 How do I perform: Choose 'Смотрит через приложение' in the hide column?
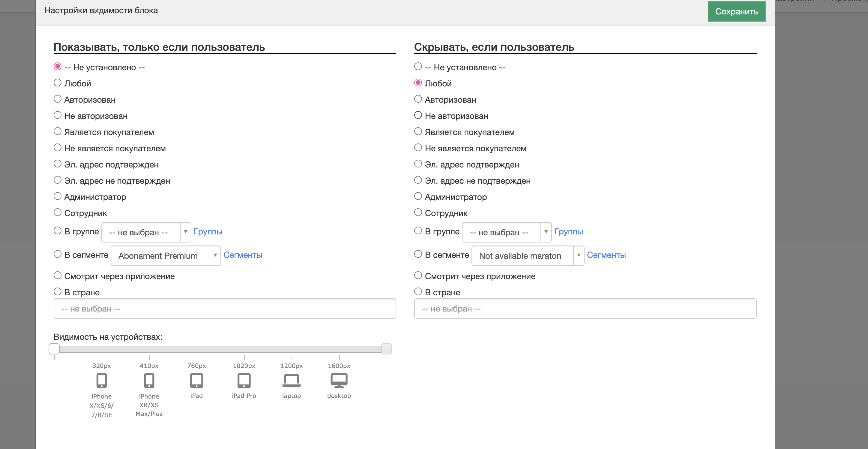coord(418,276)
